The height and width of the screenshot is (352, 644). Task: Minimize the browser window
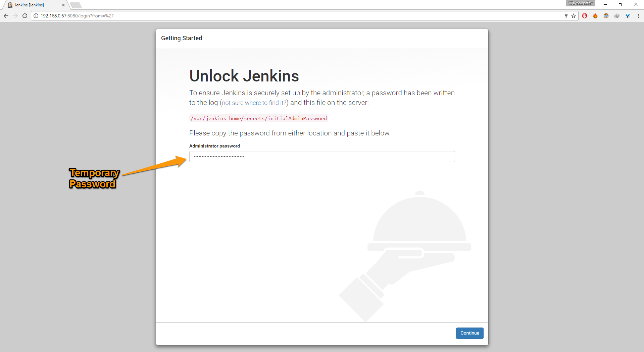click(605, 5)
